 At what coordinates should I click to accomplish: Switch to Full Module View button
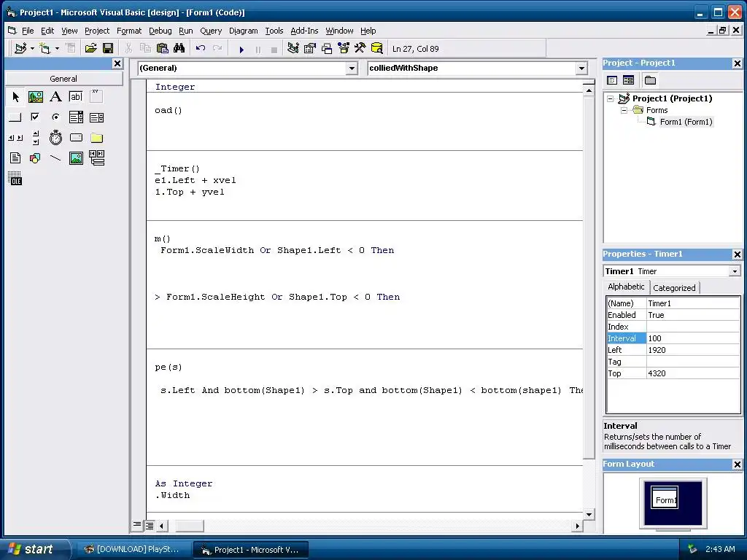click(149, 525)
